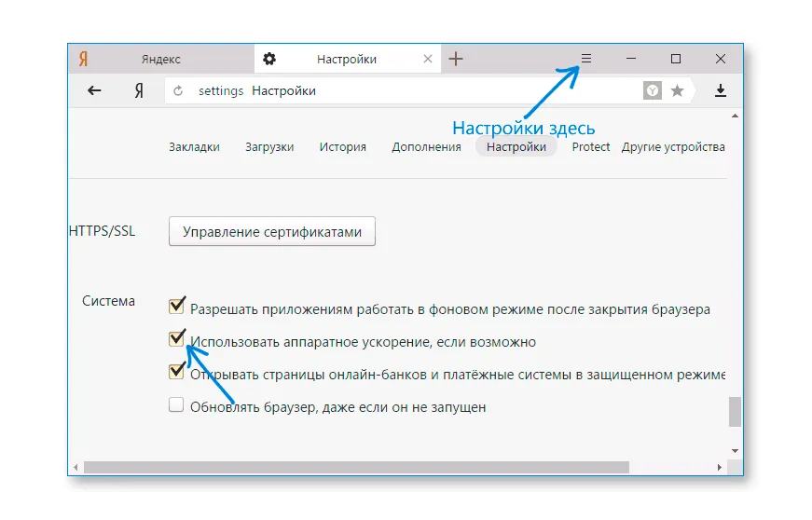Click the Protect shield icon in address bar

[652, 91]
